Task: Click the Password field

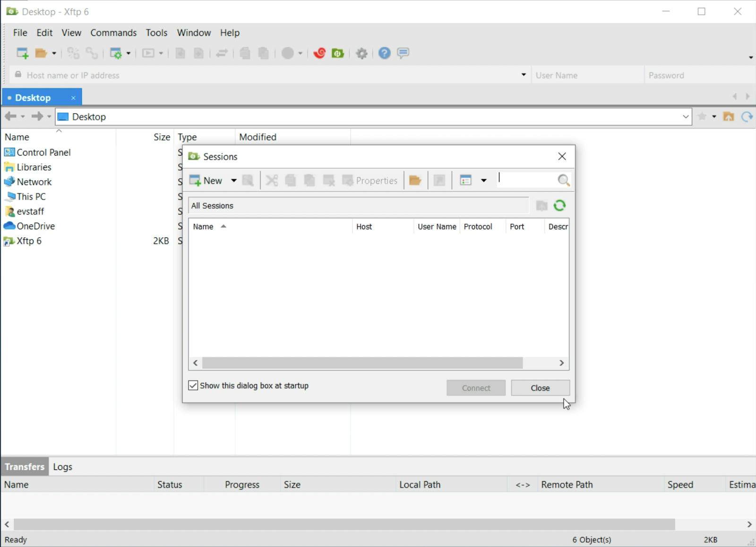Action: 699,75
